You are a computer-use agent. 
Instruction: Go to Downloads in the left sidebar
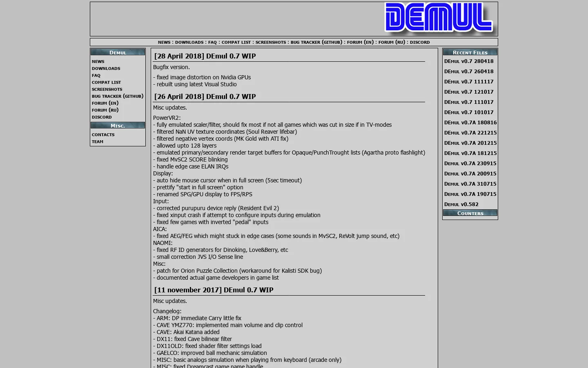tap(106, 68)
